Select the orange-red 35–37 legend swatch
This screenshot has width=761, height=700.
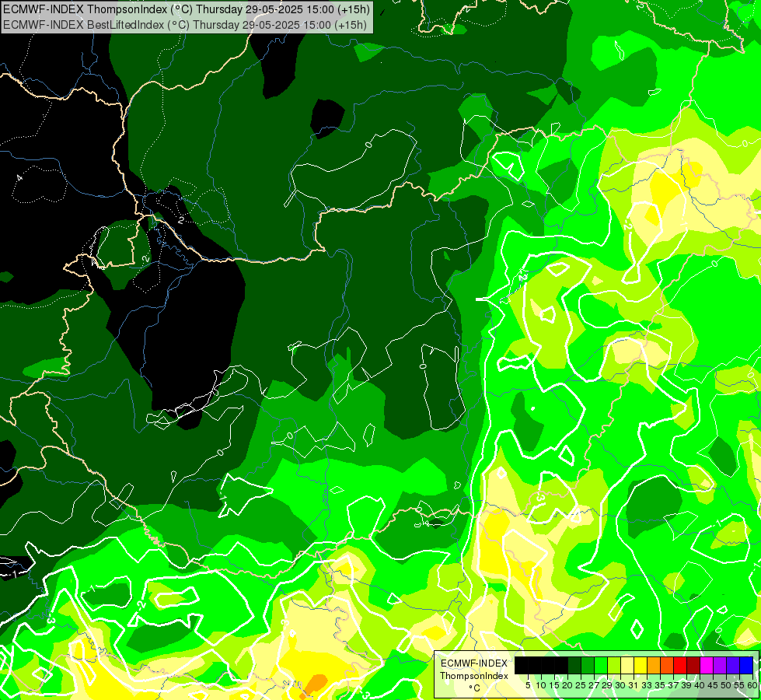click(x=667, y=666)
